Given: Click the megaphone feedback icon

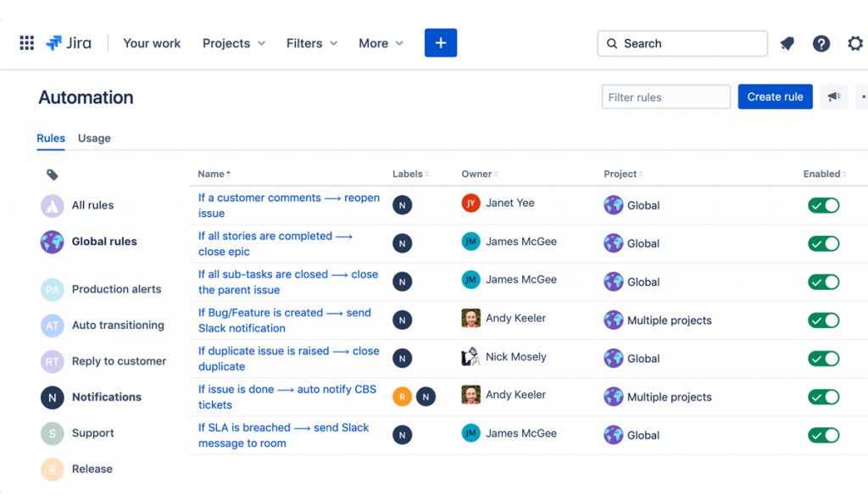Looking at the screenshot, I should coord(833,97).
